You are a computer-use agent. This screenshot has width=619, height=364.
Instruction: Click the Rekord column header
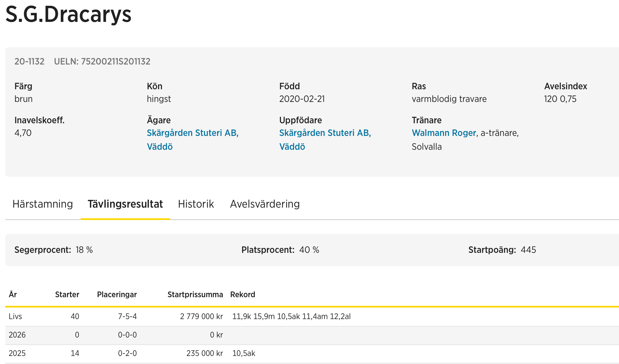click(242, 294)
